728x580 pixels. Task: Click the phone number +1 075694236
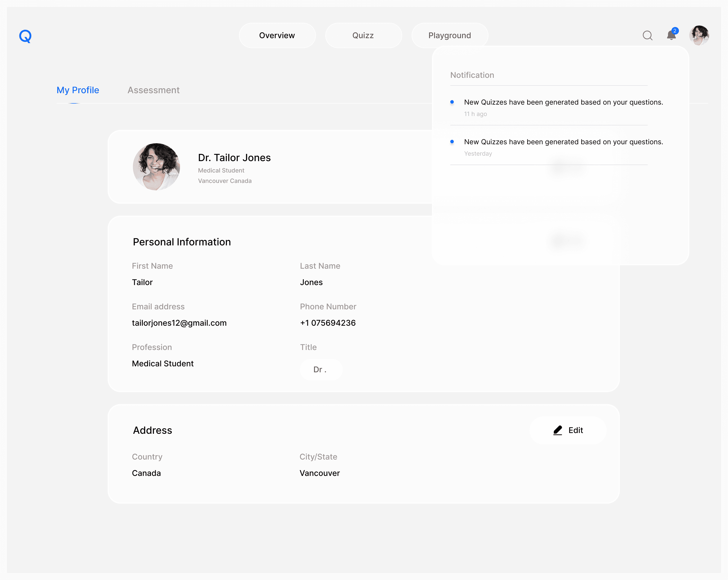(328, 323)
